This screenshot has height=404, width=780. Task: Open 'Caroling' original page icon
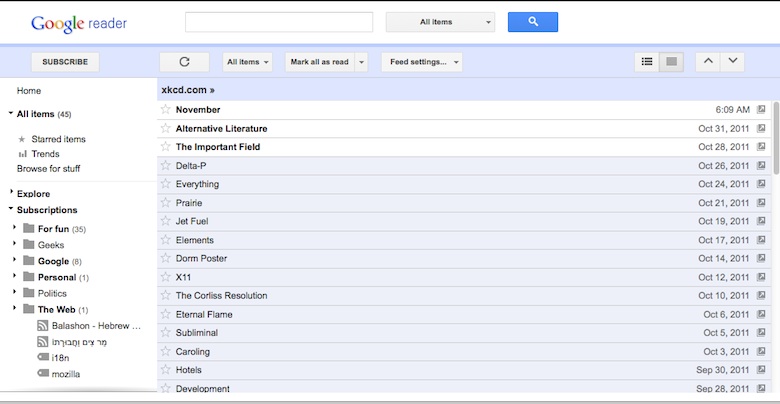coord(761,351)
